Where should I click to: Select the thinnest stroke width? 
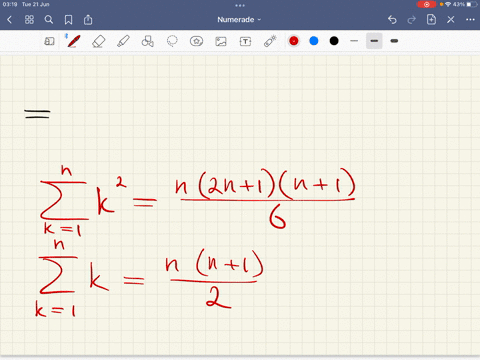[354, 41]
